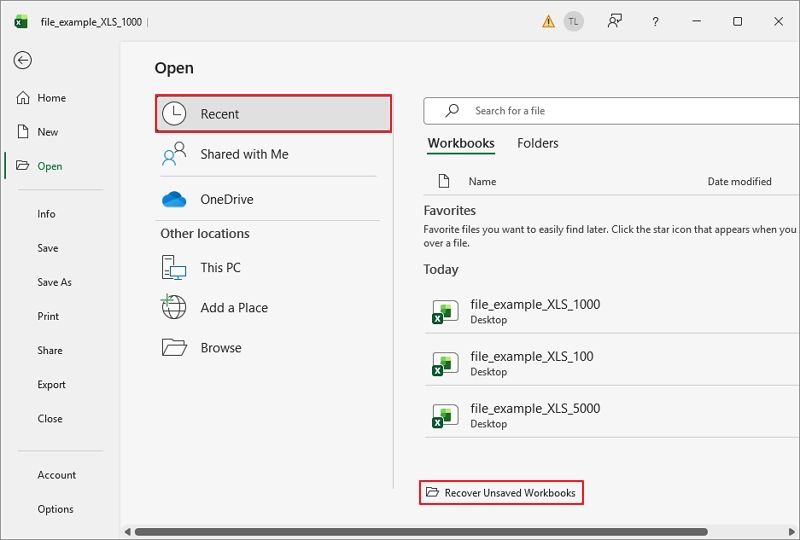The width and height of the screenshot is (800, 540).
Task: Open the TL account avatar
Action: 573,21
